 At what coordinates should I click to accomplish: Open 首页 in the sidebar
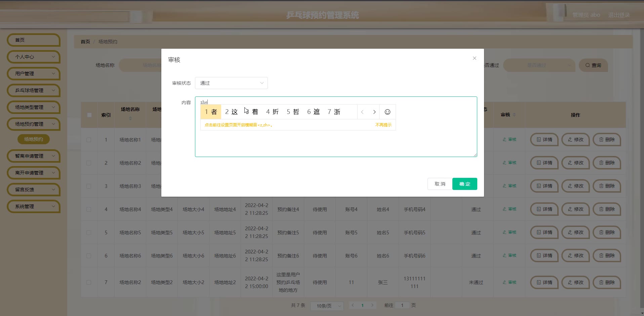pos(33,40)
